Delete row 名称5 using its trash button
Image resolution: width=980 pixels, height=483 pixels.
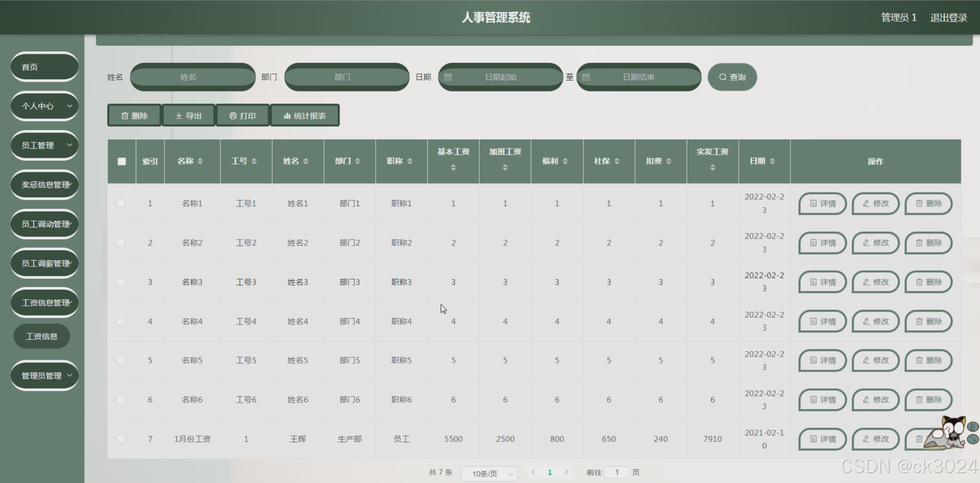928,361
